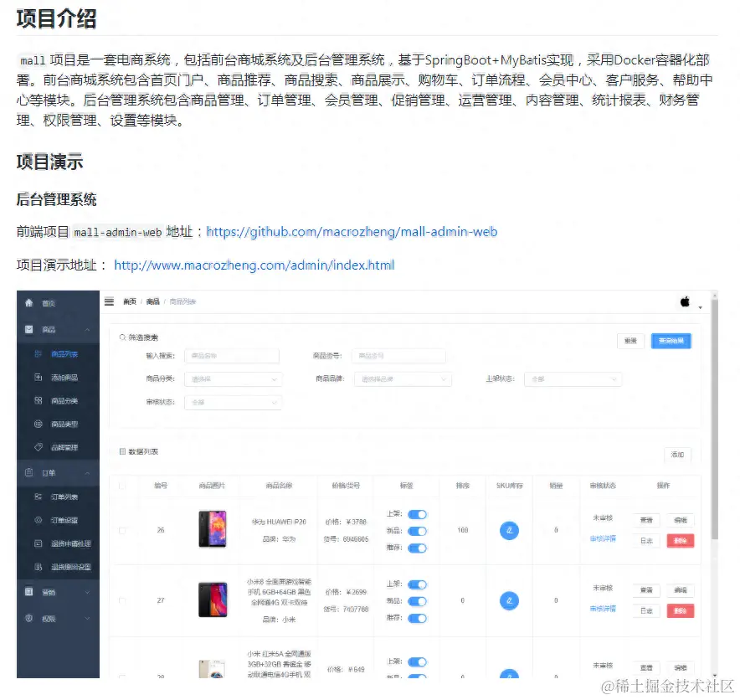The width and height of the screenshot is (740, 700).
Task: Click the blue 查询结果 button
Action: [x=671, y=341]
